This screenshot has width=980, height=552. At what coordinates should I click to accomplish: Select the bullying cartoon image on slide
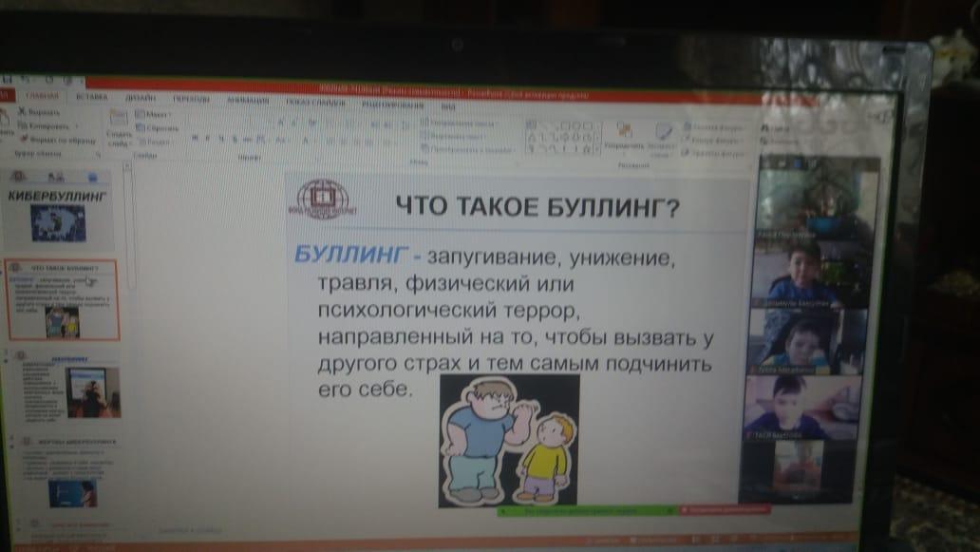click(x=509, y=440)
